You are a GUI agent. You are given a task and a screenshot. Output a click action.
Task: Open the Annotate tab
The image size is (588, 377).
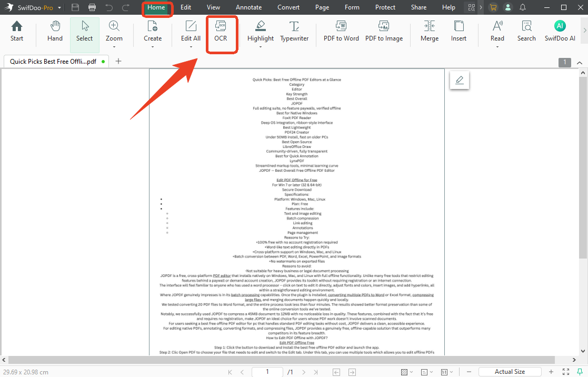[248, 7]
